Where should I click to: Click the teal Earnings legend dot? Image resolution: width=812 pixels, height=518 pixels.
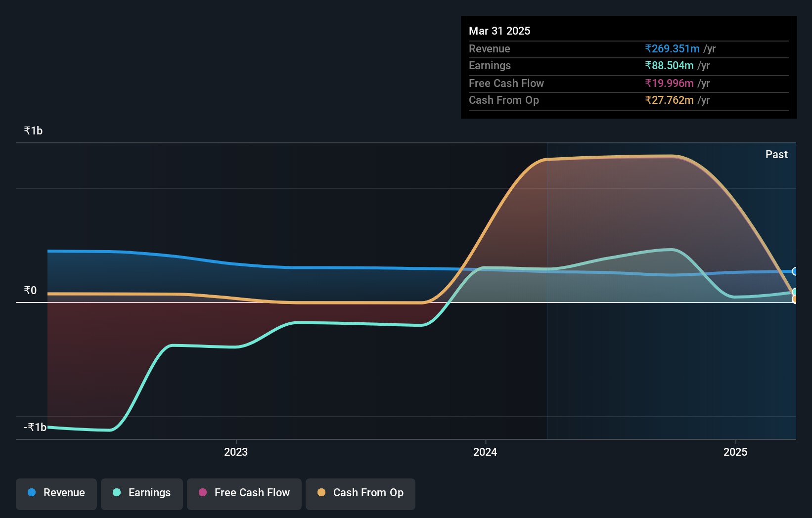117,492
